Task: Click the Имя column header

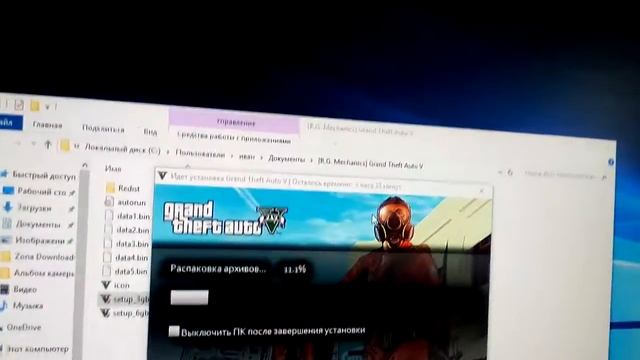Action: [x=113, y=169]
